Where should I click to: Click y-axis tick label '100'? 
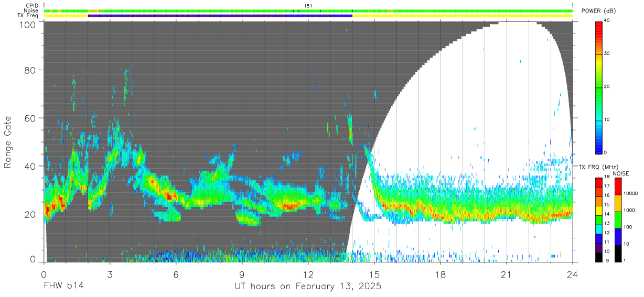pos(28,25)
